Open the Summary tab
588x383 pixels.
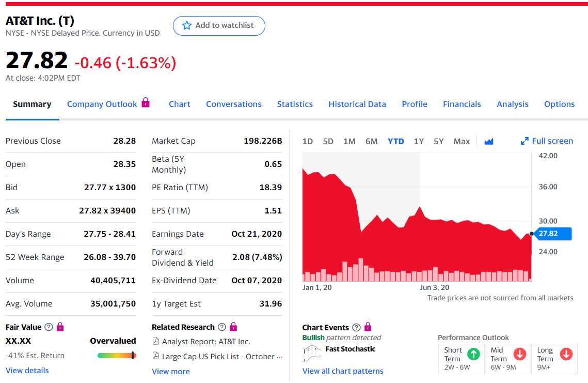pyautogui.click(x=32, y=104)
